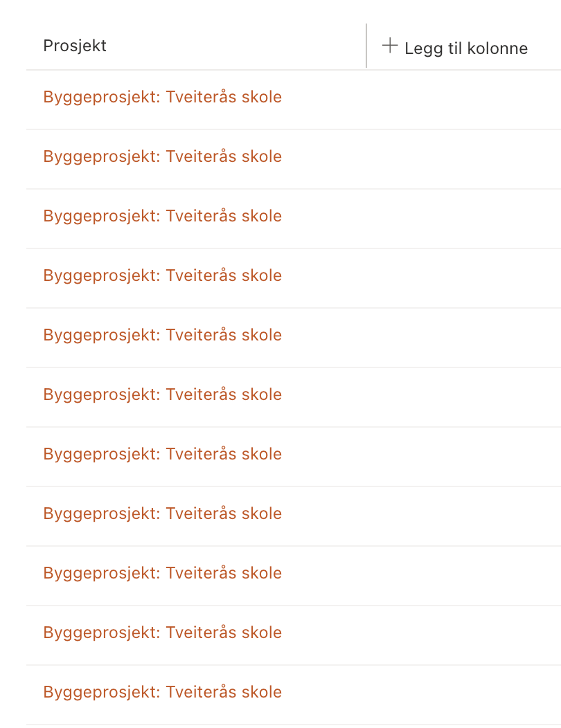Select empty cell right of first project row
The image size is (561, 728).
pyautogui.click(x=463, y=100)
